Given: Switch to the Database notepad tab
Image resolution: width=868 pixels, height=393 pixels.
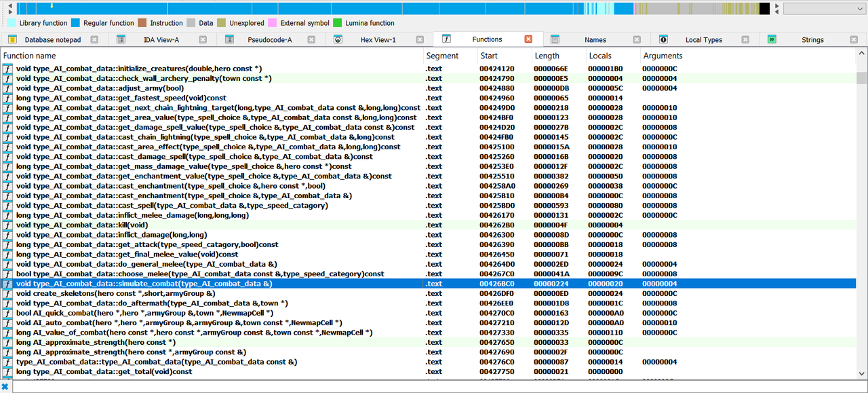Looking at the screenshot, I should 53,39.
